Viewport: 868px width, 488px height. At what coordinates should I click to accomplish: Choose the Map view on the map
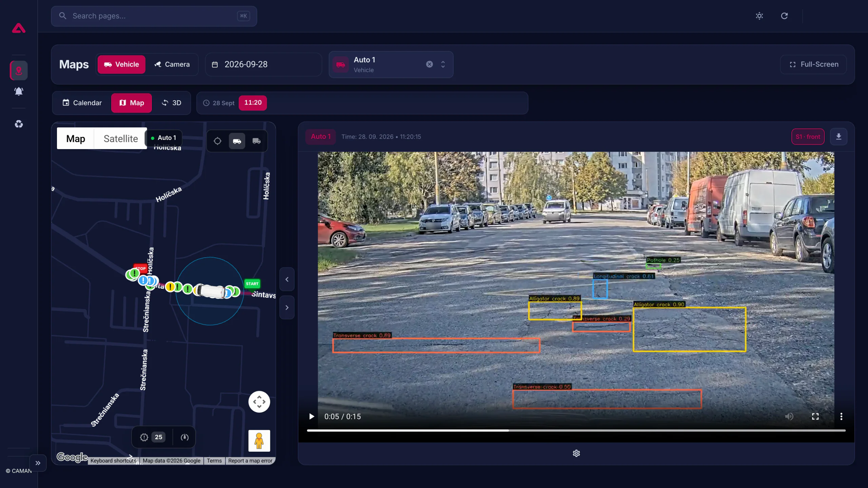coord(76,139)
